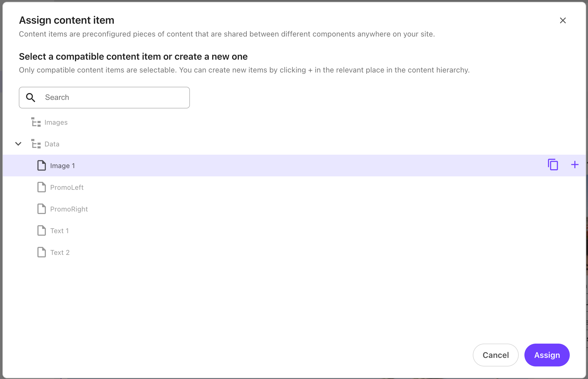The width and height of the screenshot is (588, 379).
Task: Click the document icon next to PromoLeft
Action: coord(41,187)
